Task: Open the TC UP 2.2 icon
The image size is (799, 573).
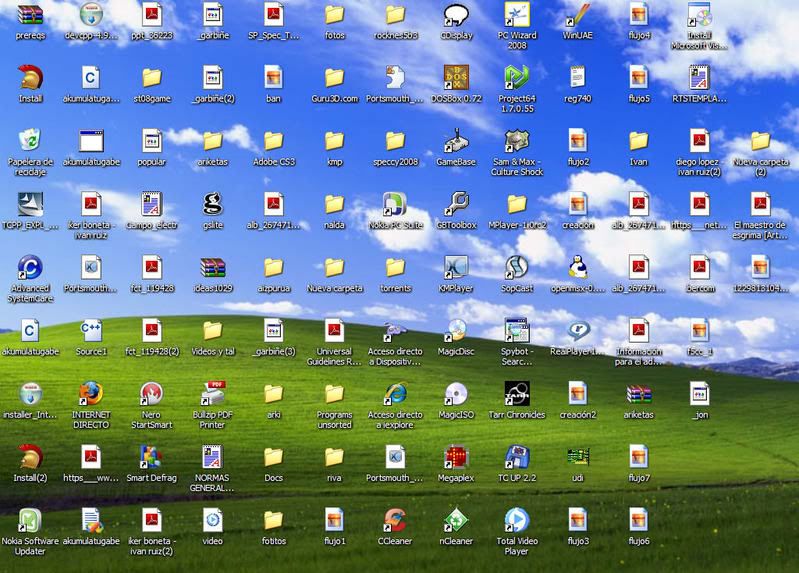Action: click(x=517, y=457)
